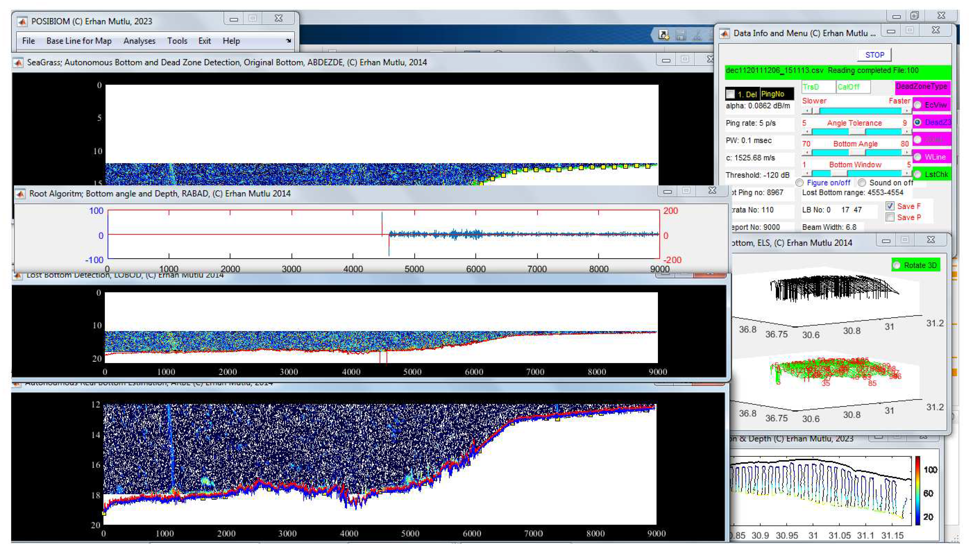Select the WLine radio option
This screenshot has height=557, width=980.
click(x=918, y=157)
